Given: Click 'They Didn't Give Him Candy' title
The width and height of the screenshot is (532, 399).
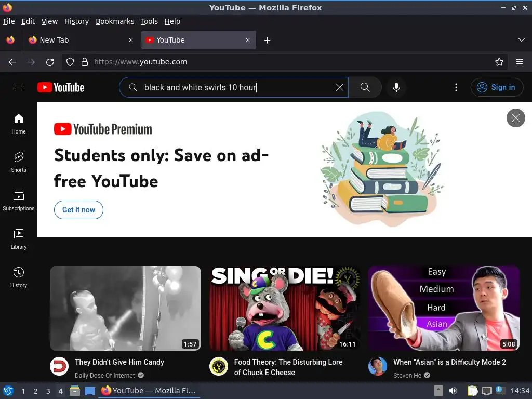Looking at the screenshot, I should click(119, 362).
